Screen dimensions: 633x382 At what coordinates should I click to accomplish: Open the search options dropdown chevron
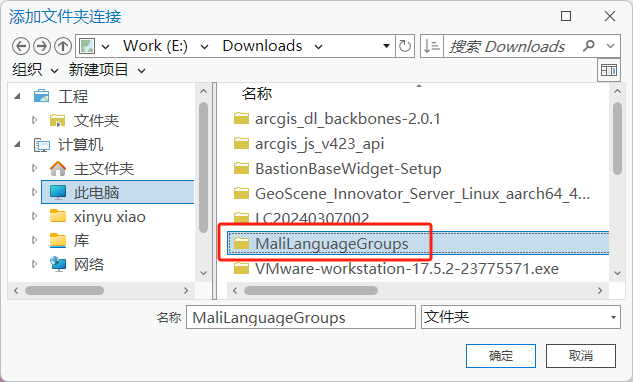click(x=611, y=46)
